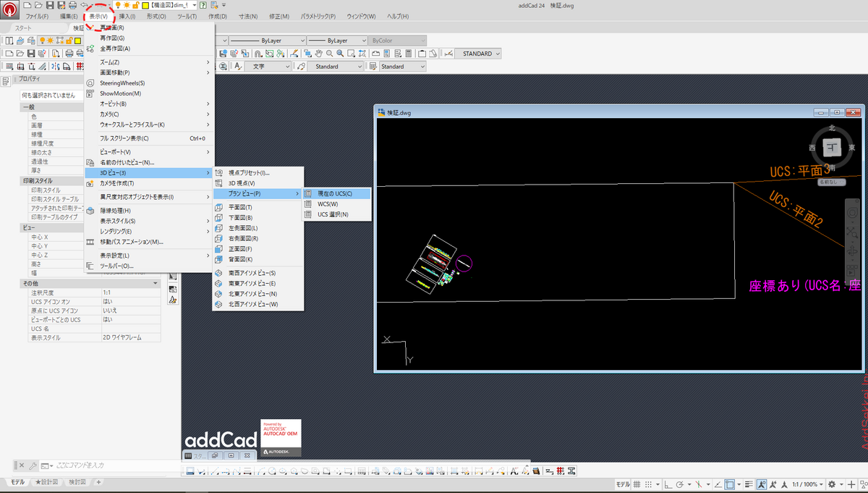Open 視点プリセット(I) dialog entry
The height and width of the screenshot is (493, 868).
coord(258,173)
